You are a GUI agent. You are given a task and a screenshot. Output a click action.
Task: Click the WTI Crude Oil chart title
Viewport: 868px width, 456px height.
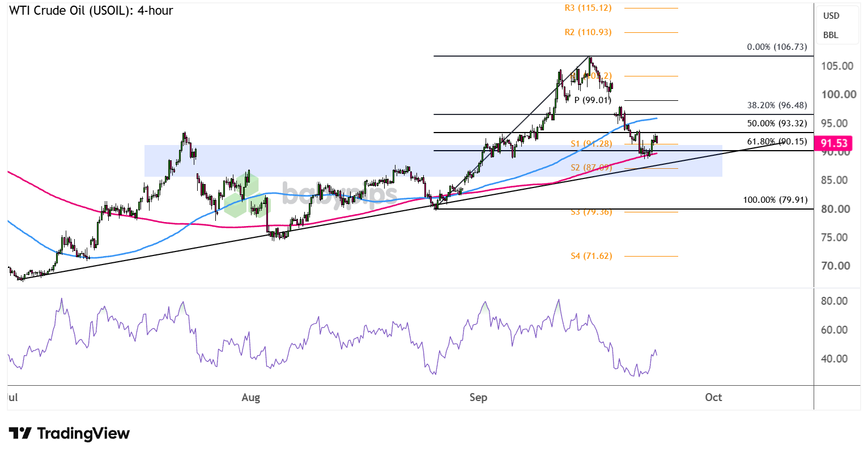tap(91, 10)
